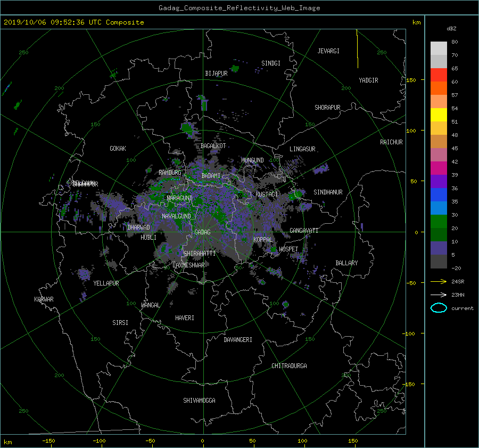Click the white 23MN arrow legend icon
Image resolution: width=479 pixels, height=448 pixels.
pyautogui.click(x=439, y=295)
